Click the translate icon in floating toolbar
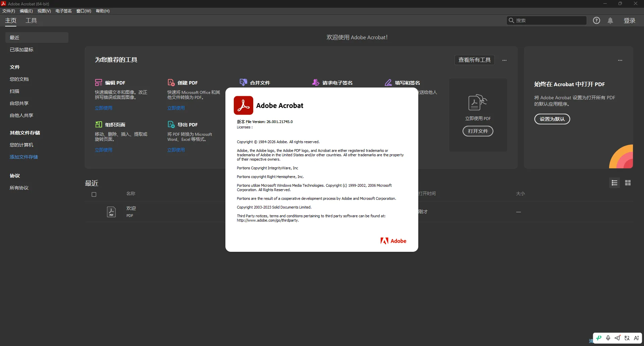 point(627,338)
